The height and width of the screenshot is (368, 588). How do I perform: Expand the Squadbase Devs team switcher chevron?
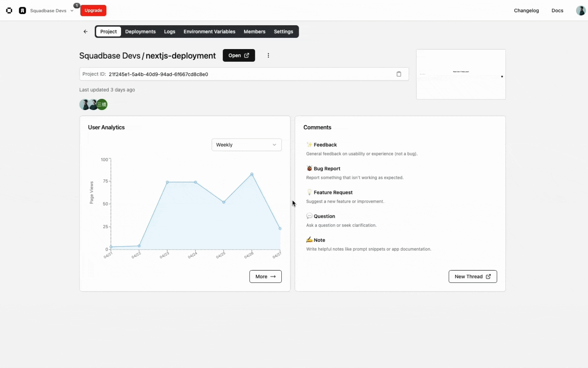[72, 11]
